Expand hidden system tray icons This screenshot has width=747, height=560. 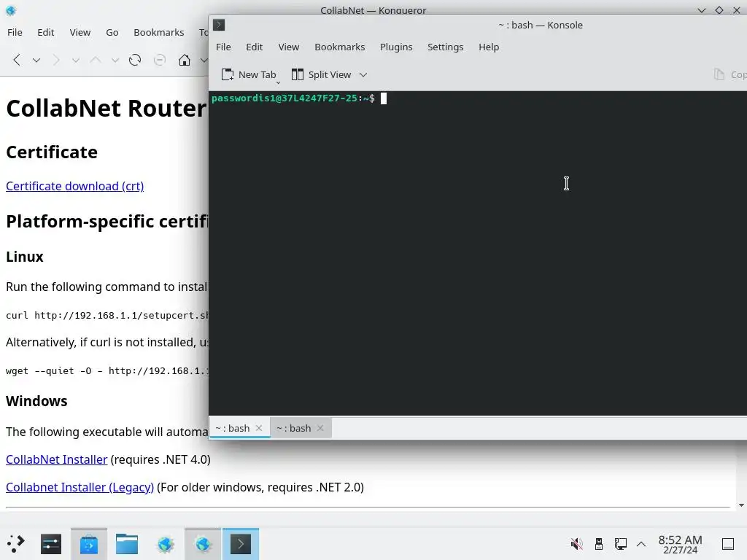coord(641,544)
